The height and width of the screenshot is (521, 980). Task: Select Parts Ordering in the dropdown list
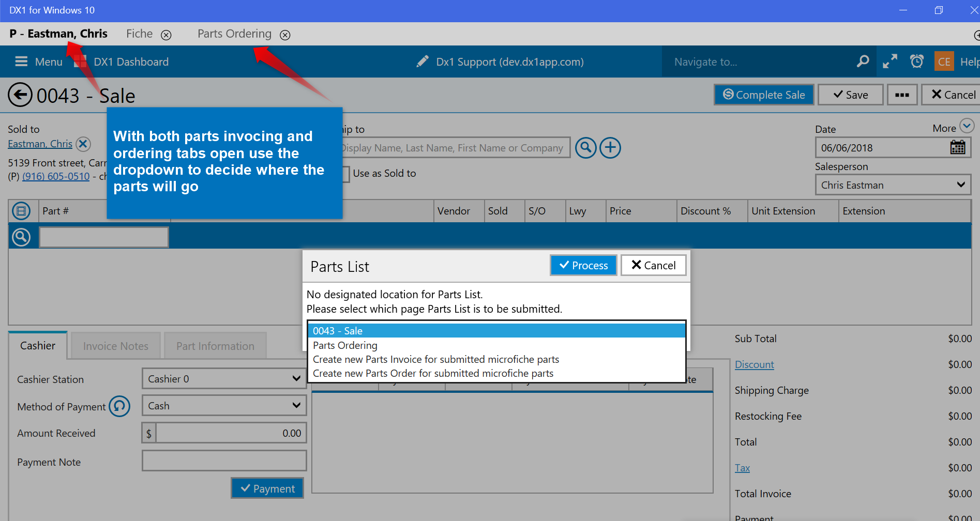496,345
